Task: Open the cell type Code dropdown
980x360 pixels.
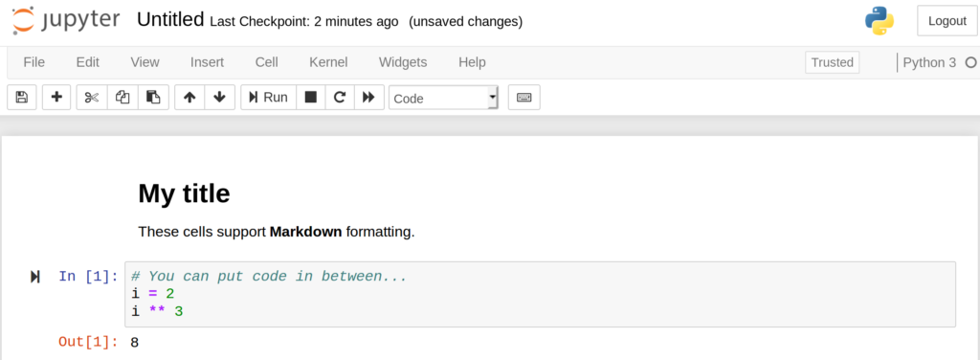Action: [x=444, y=98]
